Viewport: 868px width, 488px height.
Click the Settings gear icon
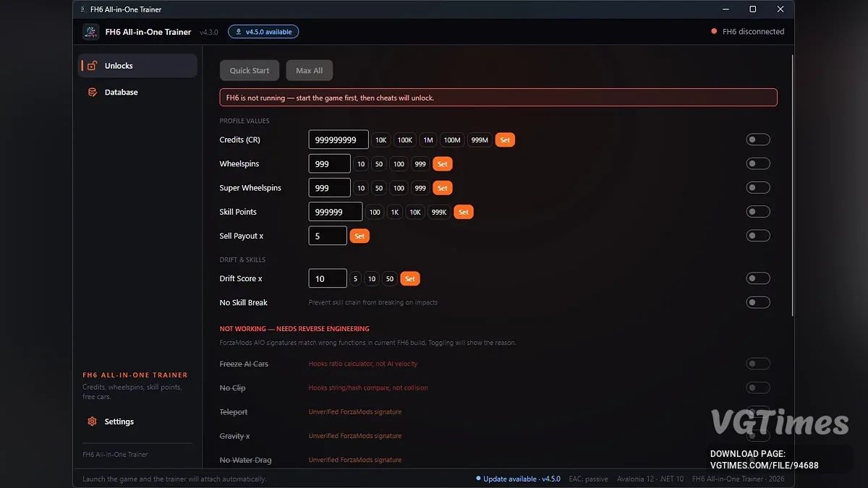point(92,421)
